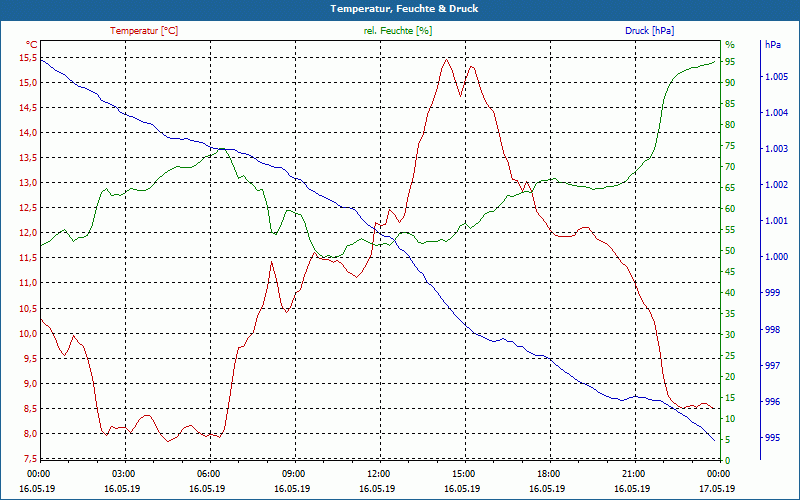Click blue '999' on the pressure axis

click(x=772, y=293)
